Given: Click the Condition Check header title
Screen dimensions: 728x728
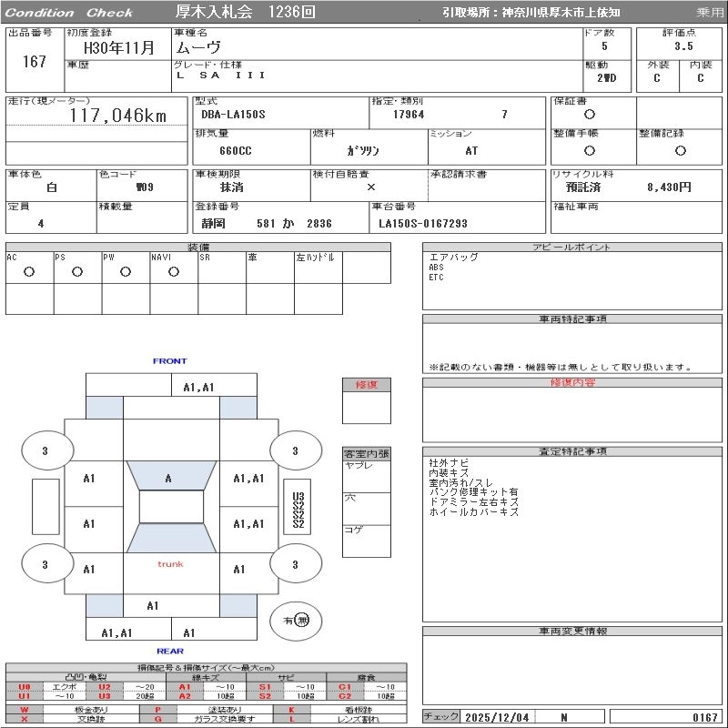Looking at the screenshot, I should [69, 13].
